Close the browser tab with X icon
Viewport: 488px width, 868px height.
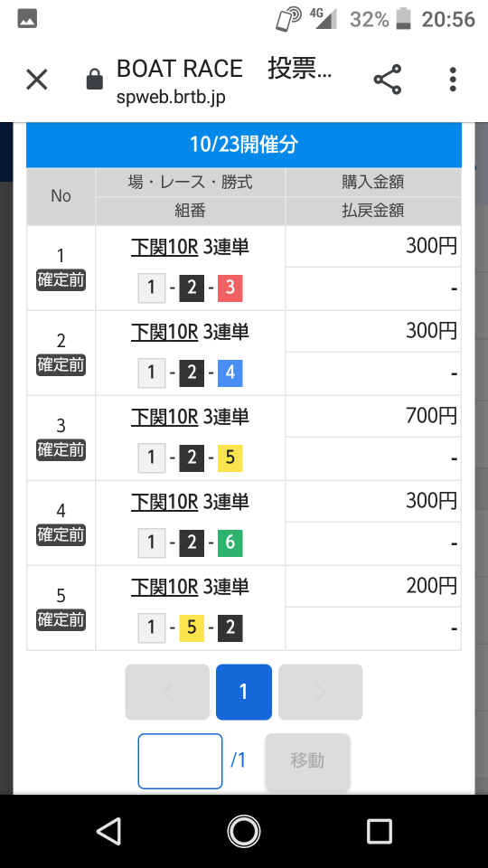pyautogui.click(x=37, y=80)
